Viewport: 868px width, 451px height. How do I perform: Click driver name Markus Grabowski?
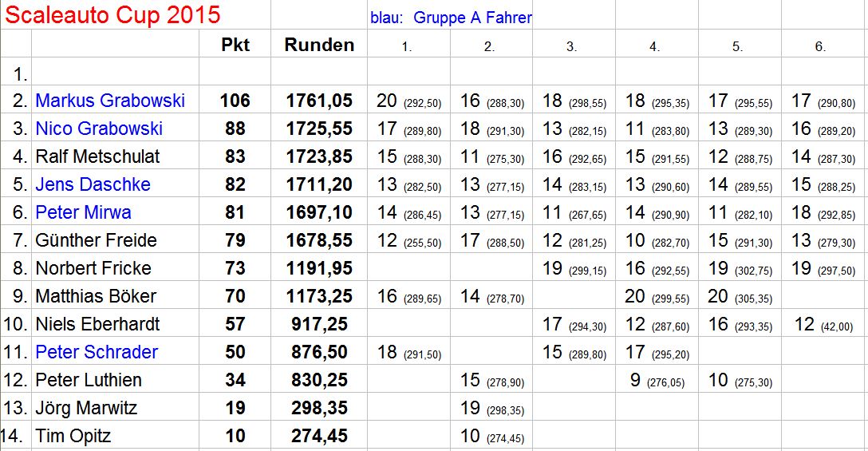(x=110, y=101)
